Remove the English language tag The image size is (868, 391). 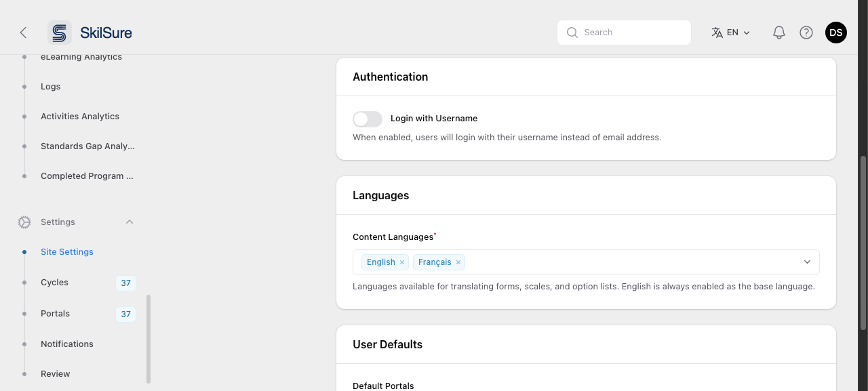402,262
